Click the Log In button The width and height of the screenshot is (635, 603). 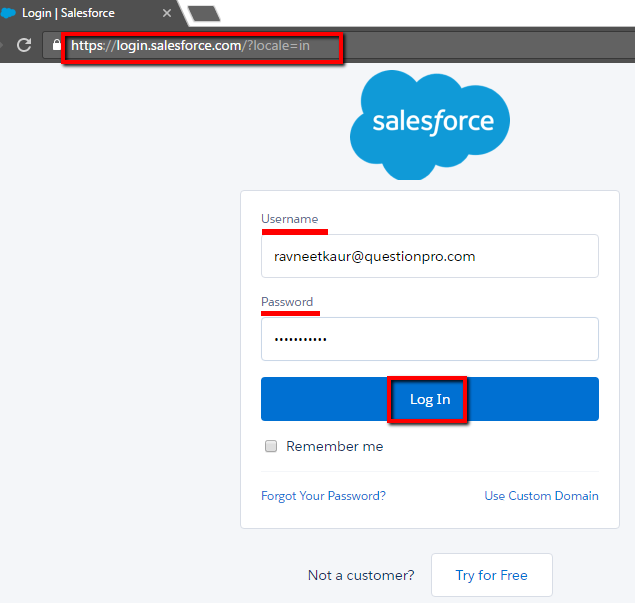[430, 399]
